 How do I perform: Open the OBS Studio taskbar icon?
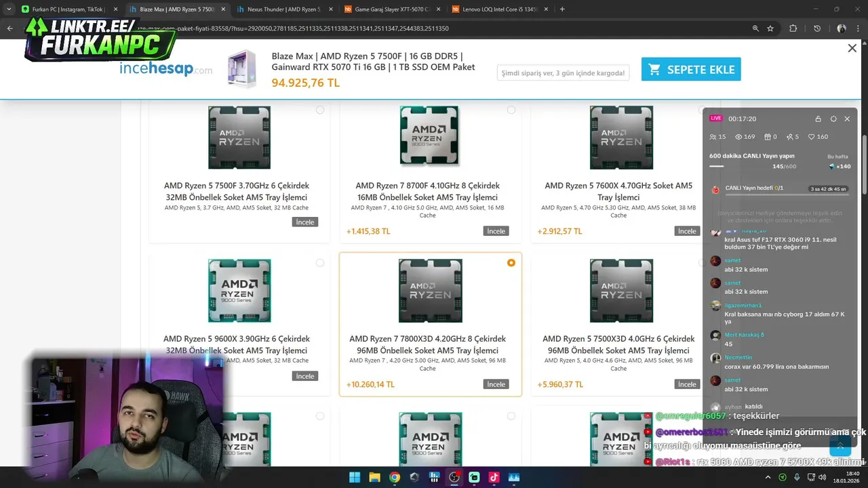[x=454, y=477]
